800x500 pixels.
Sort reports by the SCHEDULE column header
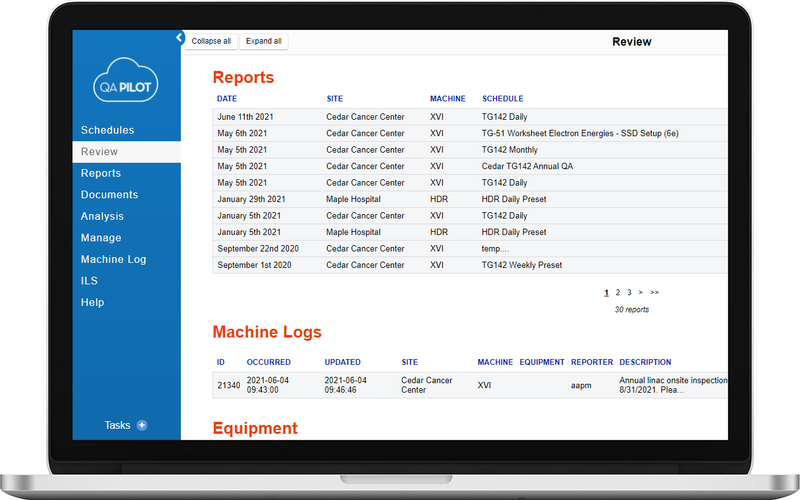[502, 99]
